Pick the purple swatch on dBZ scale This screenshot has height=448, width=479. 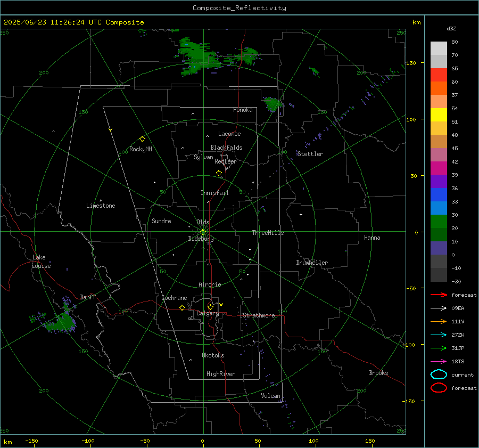(x=439, y=181)
